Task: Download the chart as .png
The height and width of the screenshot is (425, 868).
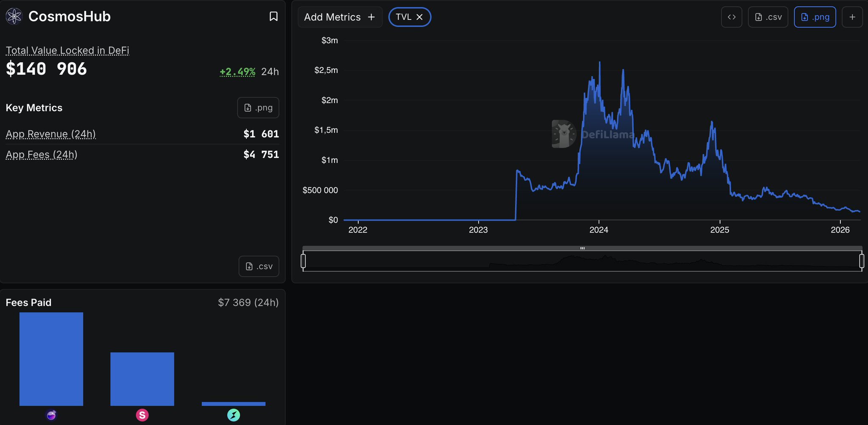Action: coord(815,17)
